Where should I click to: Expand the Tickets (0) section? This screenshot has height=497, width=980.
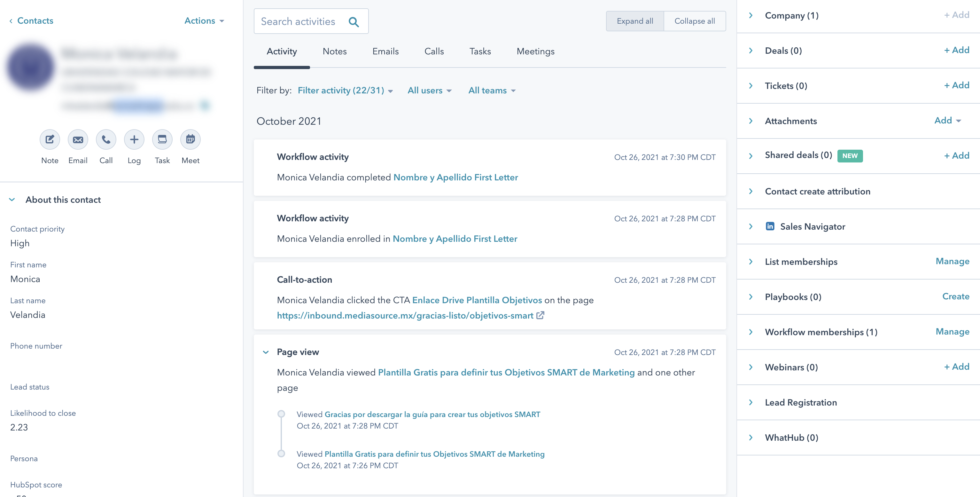(751, 86)
